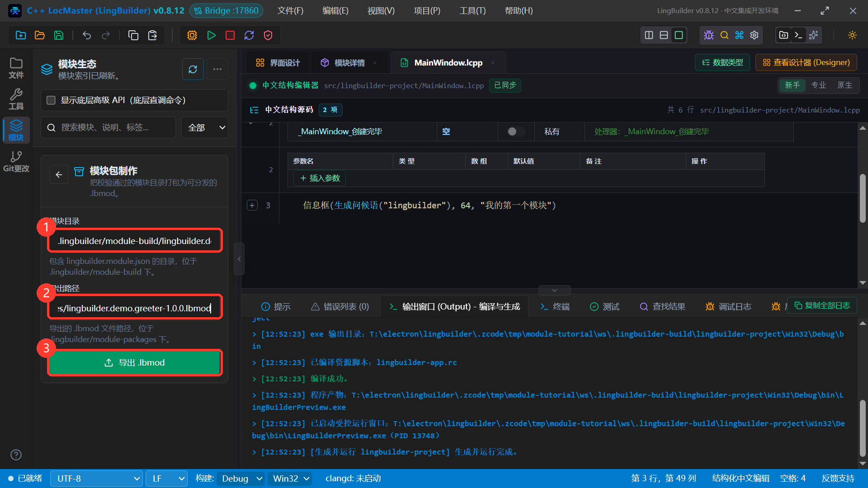The image size is (868, 488).
Task: Click the 搜索模块 search input field
Action: click(x=108, y=127)
